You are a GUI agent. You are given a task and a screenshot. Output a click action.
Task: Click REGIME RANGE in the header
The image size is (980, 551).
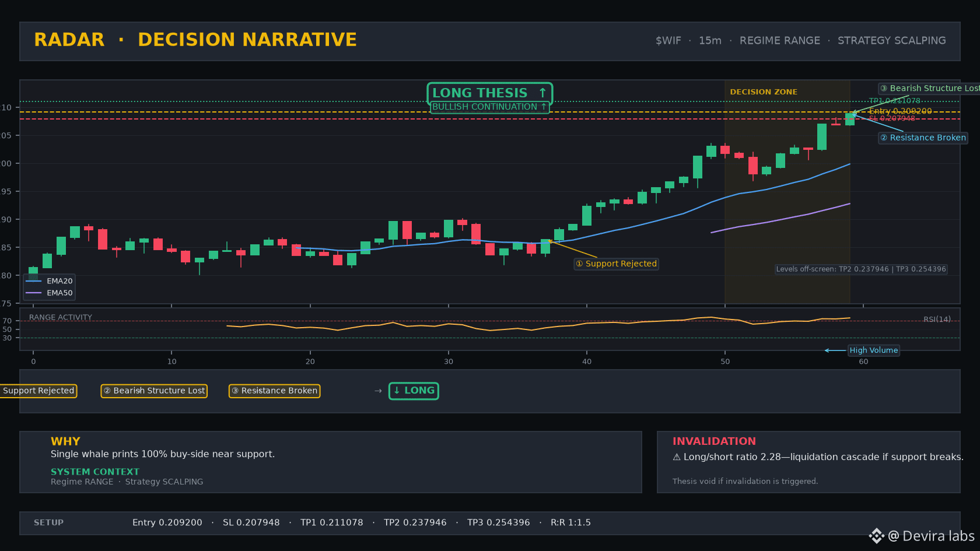(780, 40)
